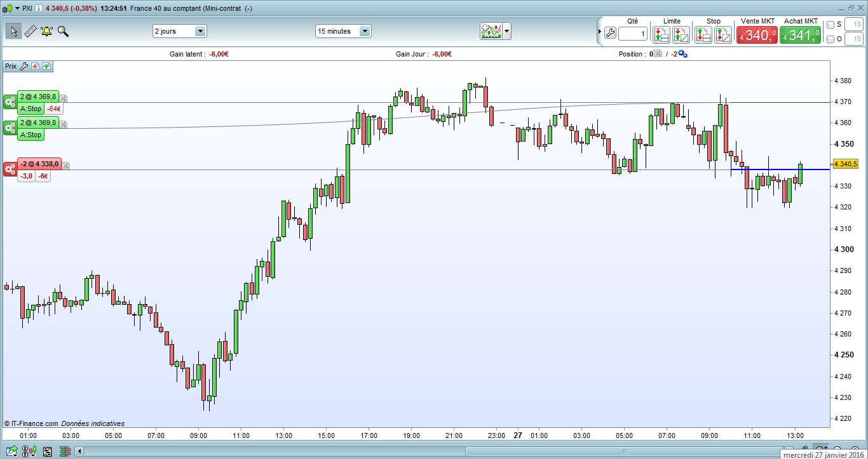The width and height of the screenshot is (868, 459).
Task: Click the close icon next to Position 0
Action: [x=658, y=54]
